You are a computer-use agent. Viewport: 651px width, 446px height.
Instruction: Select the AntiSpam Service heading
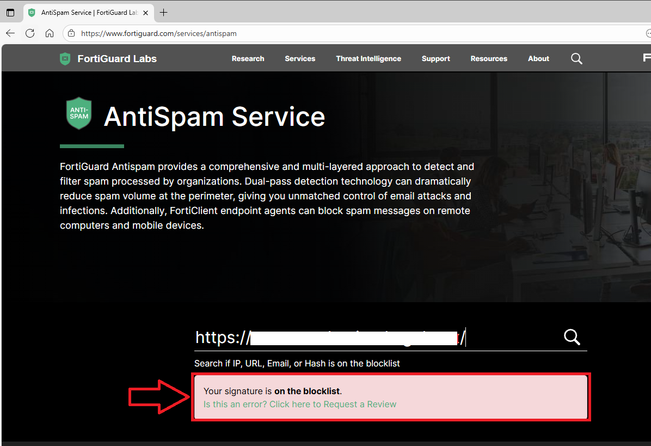point(214,117)
